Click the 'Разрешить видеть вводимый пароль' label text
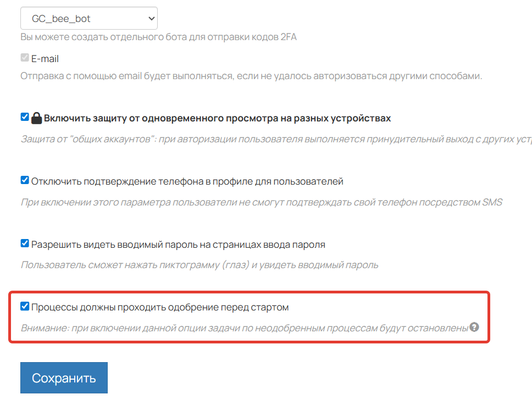The image size is (532, 411). pyautogui.click(x=178, y=245)
